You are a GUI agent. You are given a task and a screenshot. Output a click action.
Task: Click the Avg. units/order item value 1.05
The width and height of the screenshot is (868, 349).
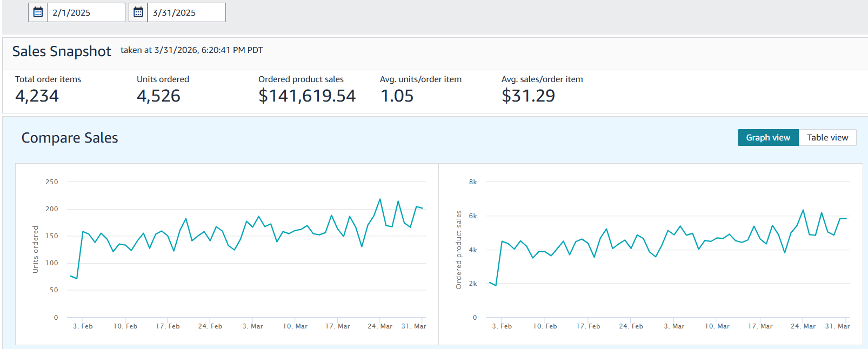397,96
